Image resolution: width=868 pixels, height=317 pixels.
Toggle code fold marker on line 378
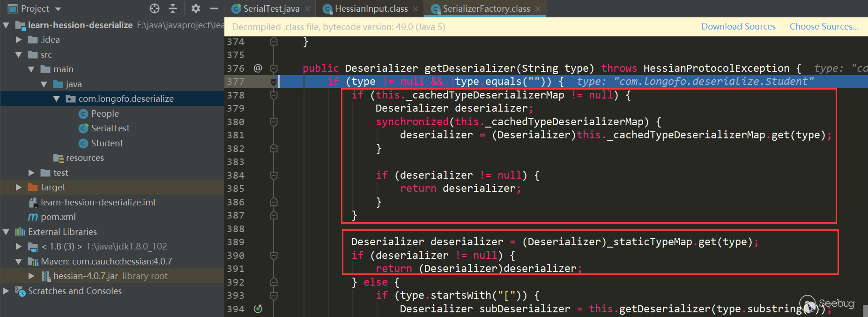(x=274, y=95)
